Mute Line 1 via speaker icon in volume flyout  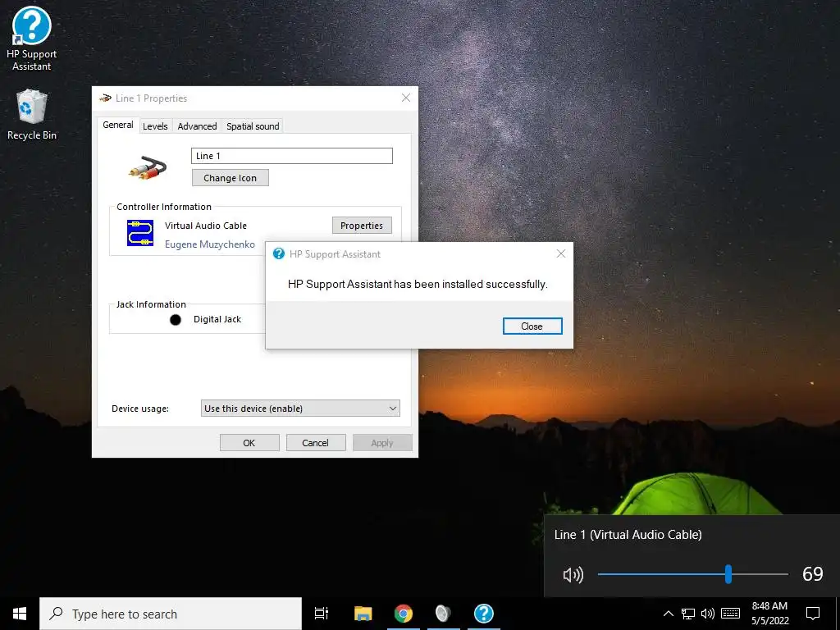pos(573,575)
